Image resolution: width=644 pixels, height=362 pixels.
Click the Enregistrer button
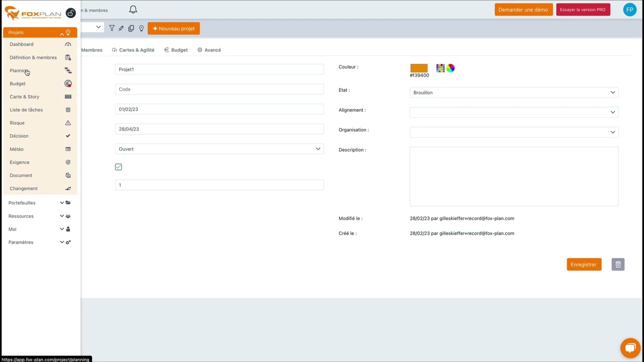pos(584,264)
